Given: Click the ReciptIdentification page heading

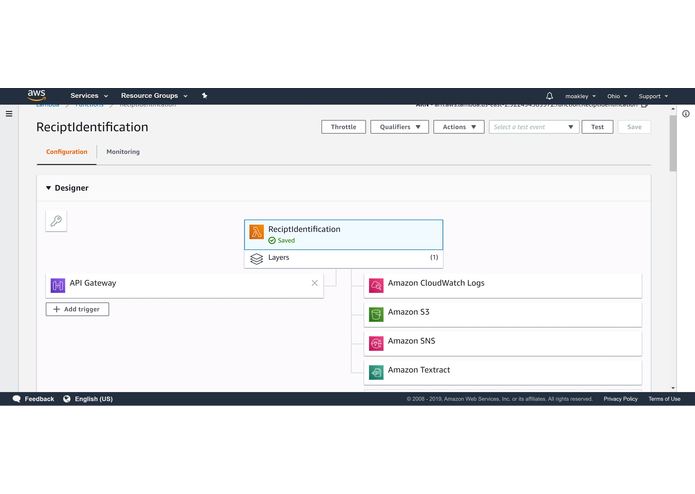Looking at the screenshot, I should 92,127.
